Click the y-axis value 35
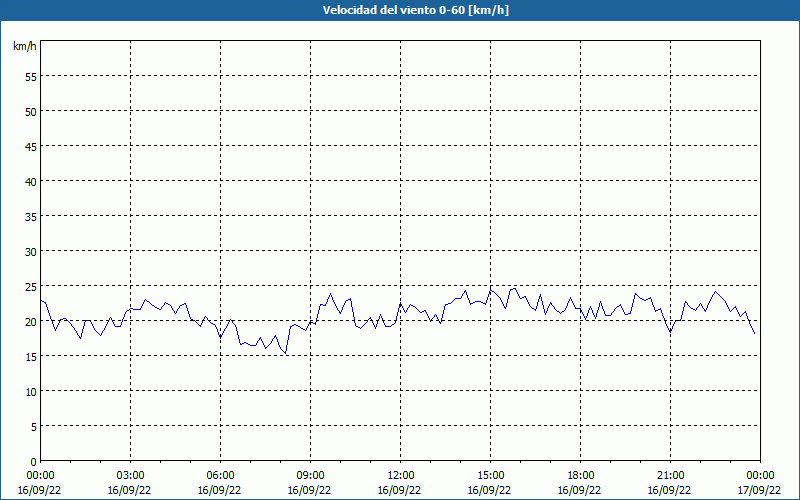Screen dimensions: 800x500 [x=31, y=217]
